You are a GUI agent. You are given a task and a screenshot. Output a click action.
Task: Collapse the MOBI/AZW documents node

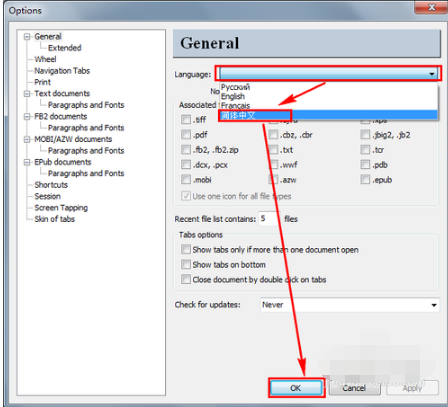(27, 139)
